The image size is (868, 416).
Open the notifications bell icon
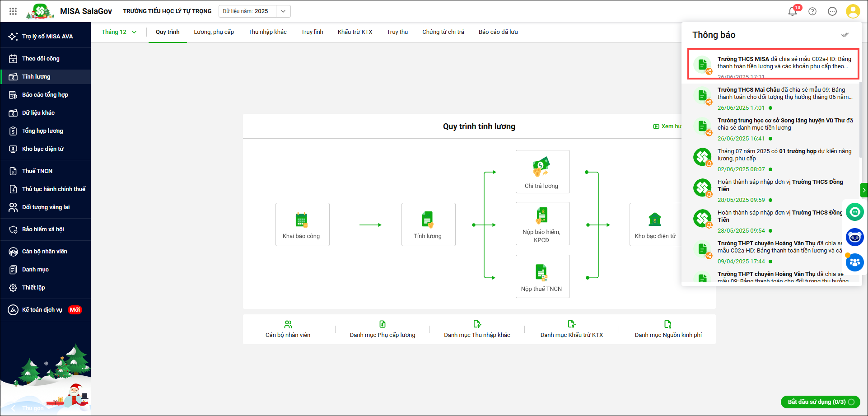click(x=792, y=11)
